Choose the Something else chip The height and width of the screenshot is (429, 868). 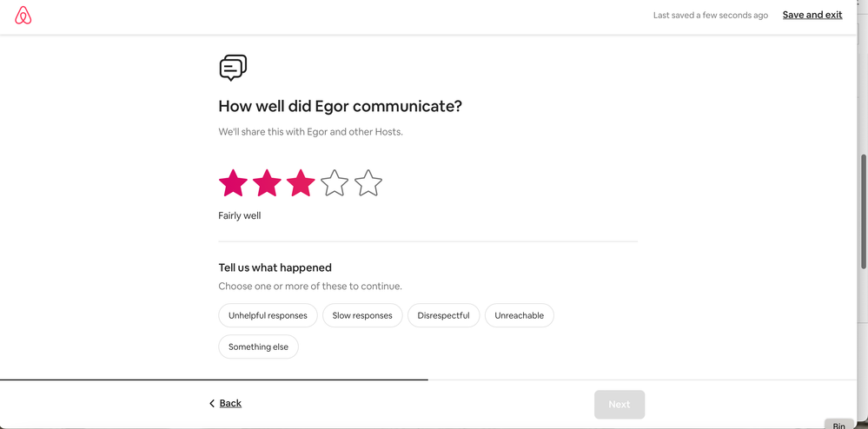point(258,346)
